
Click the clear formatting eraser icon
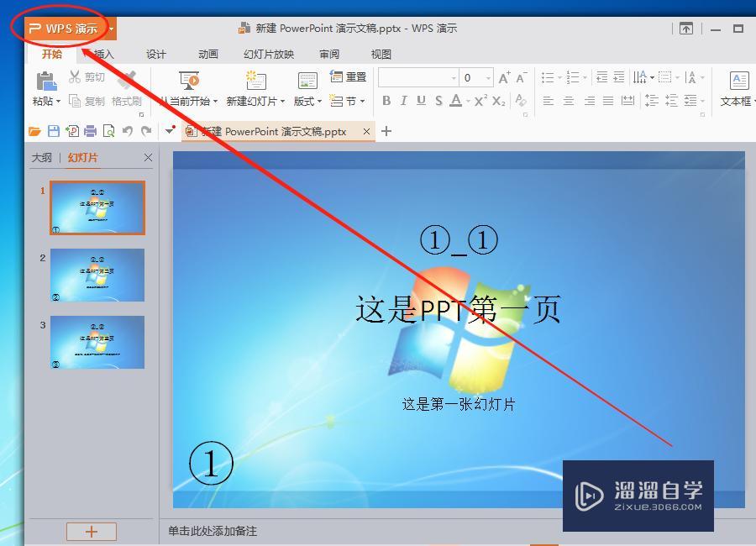[520, 100]
